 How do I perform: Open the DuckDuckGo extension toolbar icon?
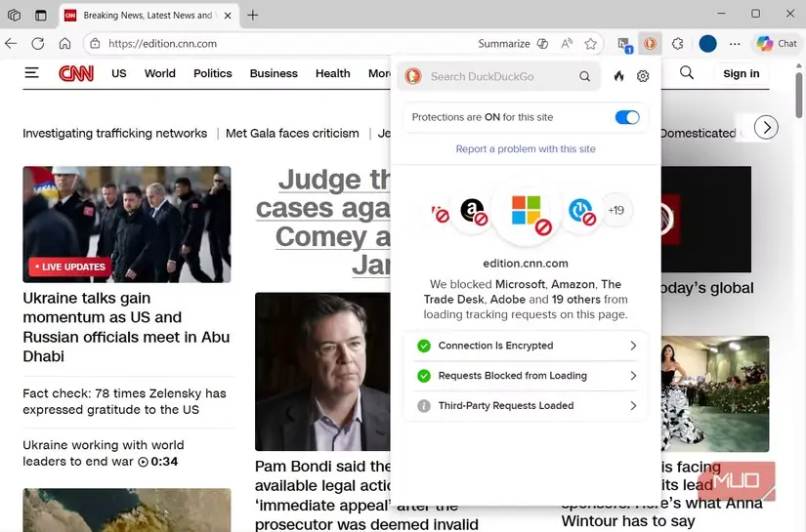pos(650,44)
